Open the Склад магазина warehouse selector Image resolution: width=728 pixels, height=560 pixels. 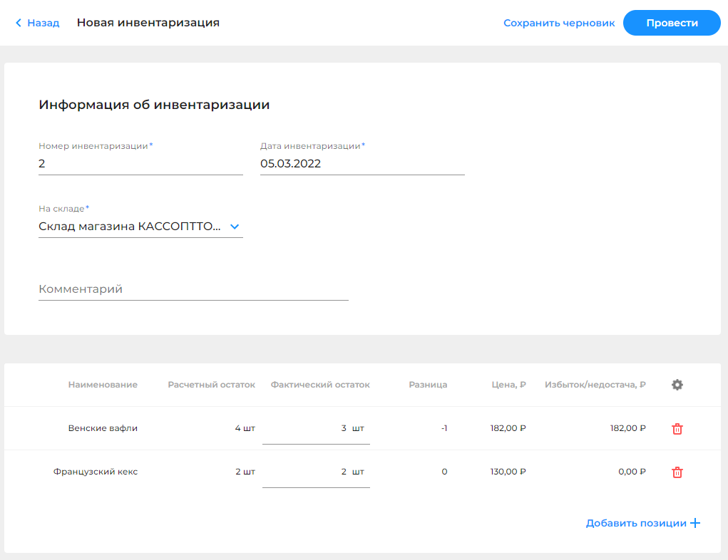click(x=132, y=227)
